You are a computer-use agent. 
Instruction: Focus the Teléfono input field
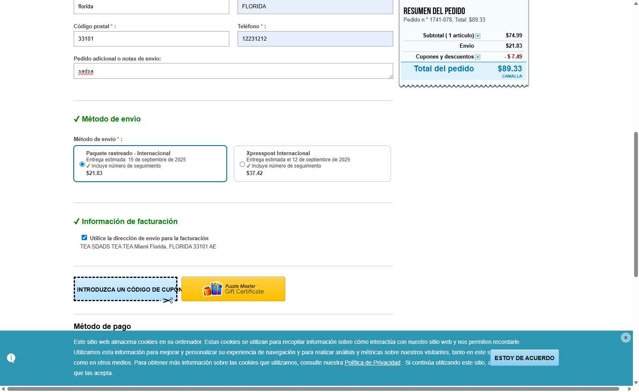tap(315, 39)
